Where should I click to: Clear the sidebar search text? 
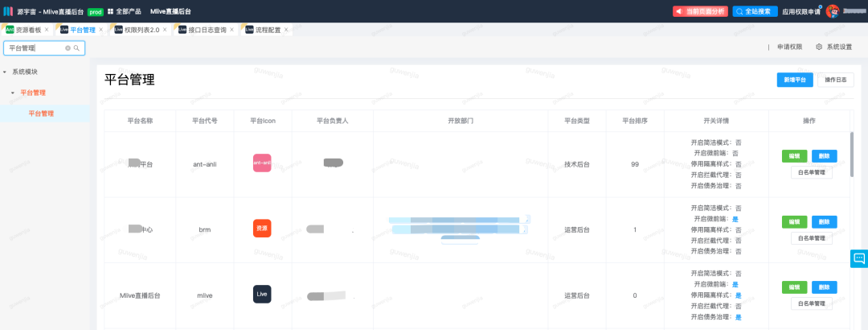pyautogui.click(x=68, y=48)
